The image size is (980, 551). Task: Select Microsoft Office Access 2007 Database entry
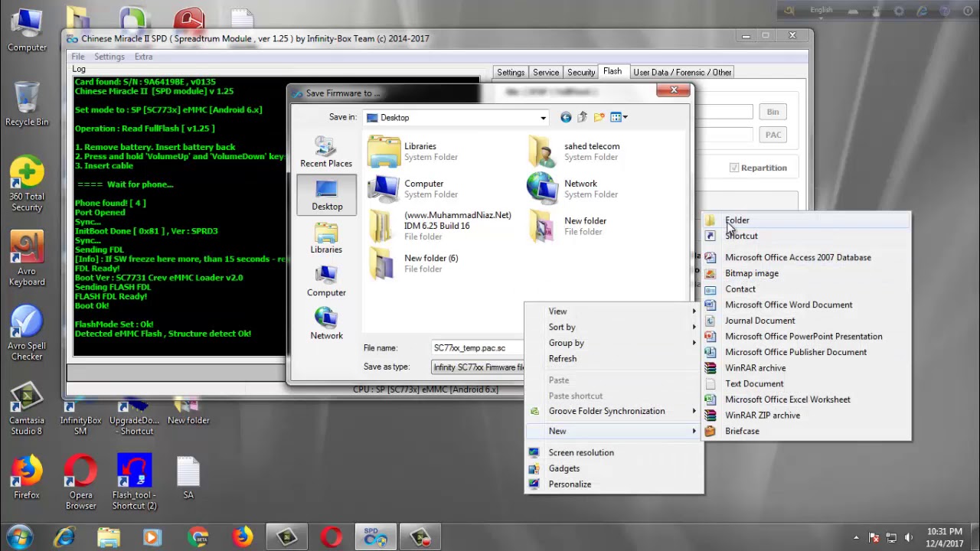[807, 257]
